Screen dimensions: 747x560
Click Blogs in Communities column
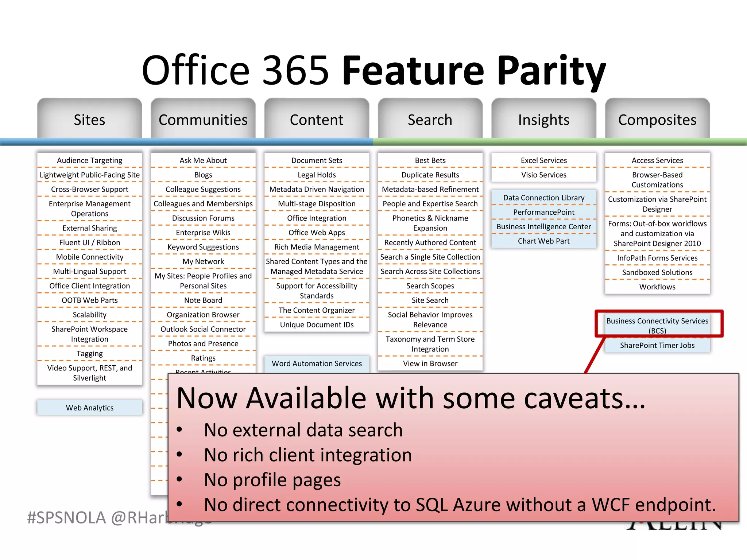pyautogui.click(x=203, y=175)
